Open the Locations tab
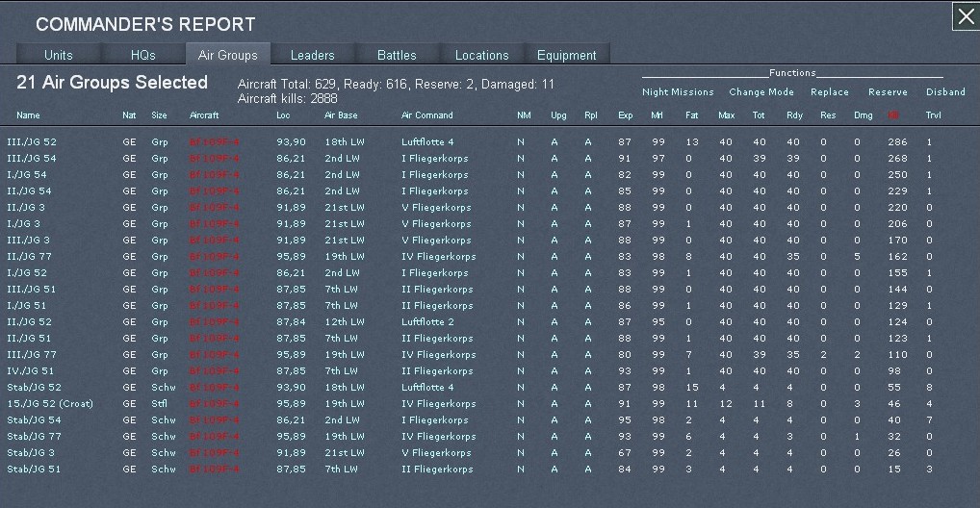 click(481, 55)
